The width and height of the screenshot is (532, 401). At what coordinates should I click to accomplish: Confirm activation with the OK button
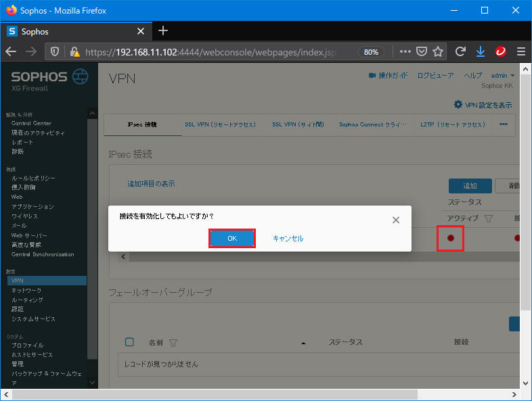232,238
